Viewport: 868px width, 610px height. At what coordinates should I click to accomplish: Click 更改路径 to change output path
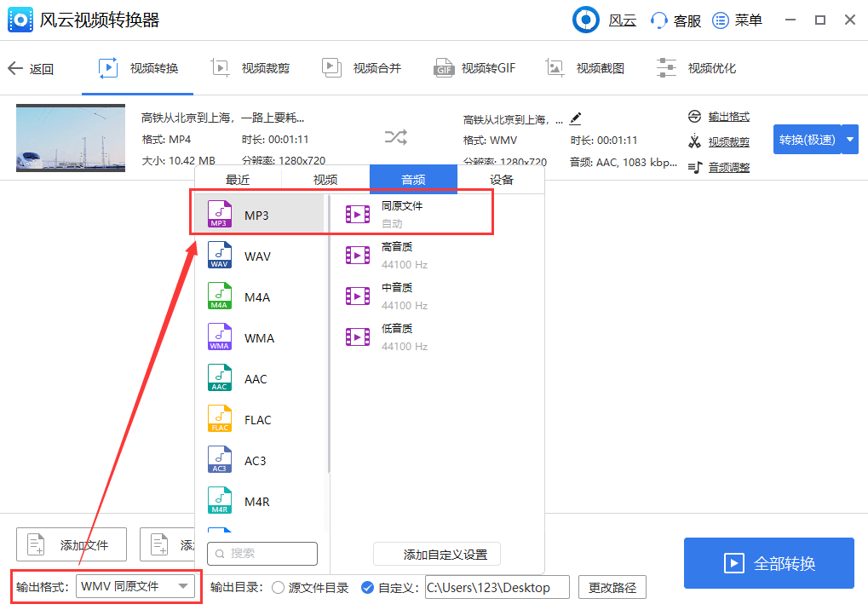[614, 587]
